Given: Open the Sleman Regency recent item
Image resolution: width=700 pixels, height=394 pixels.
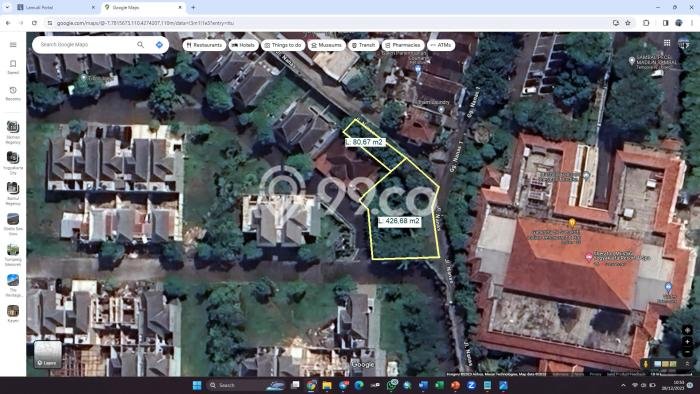Looking at the screenshot, I should (x=13, y=132).
